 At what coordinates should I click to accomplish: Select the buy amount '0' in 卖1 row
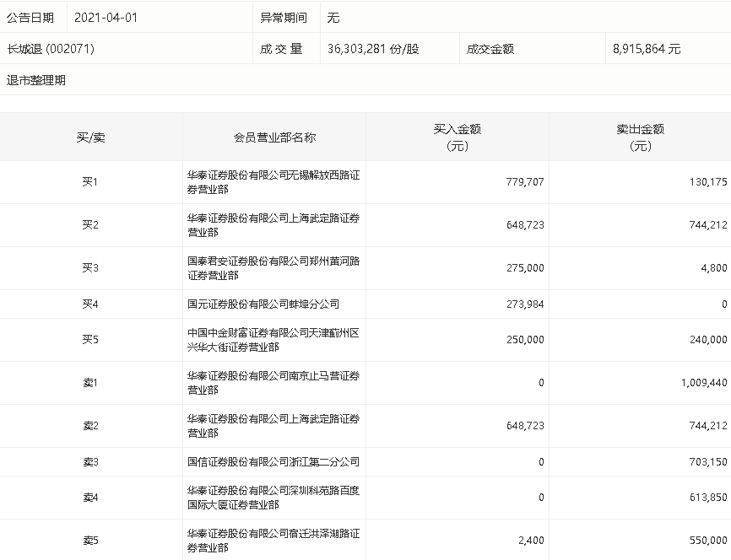[x=541, y=383]
